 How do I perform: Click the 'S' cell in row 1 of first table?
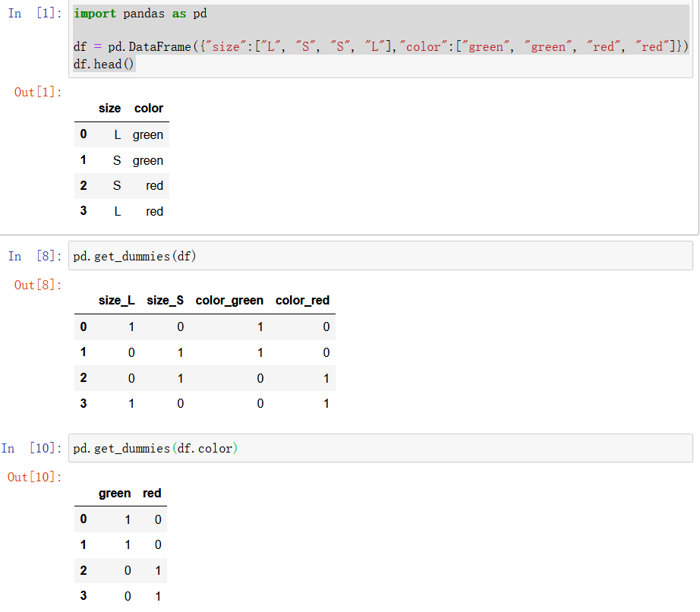[x=117, y=161]
